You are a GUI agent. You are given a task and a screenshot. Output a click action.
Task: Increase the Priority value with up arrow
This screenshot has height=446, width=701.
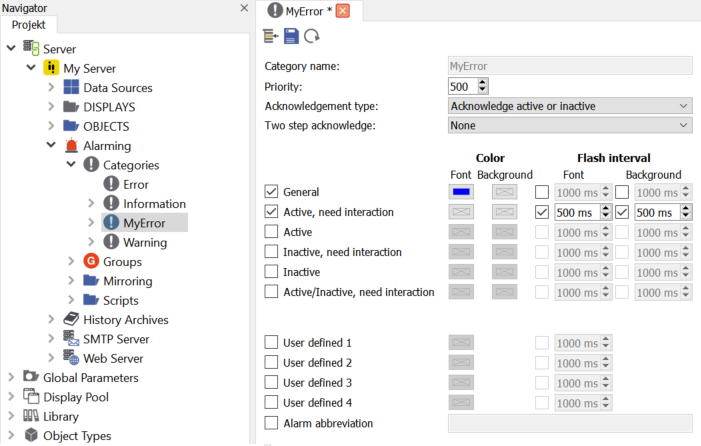484,82
